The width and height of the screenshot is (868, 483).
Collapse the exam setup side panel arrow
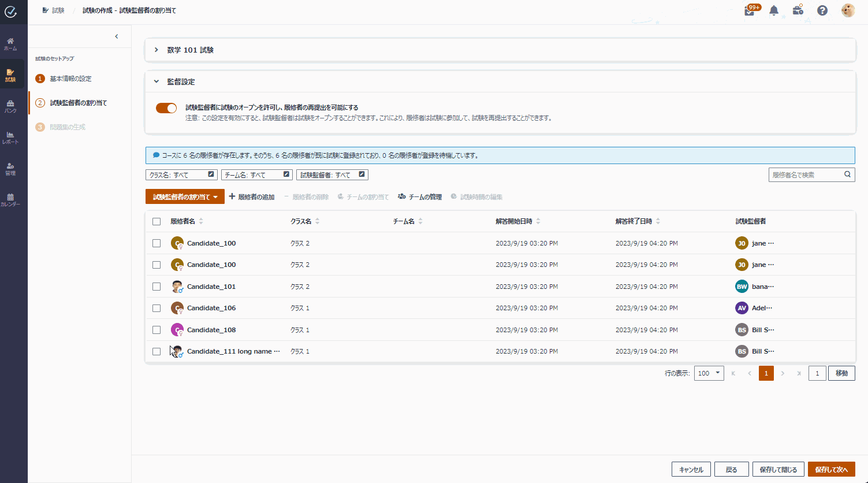pyautogui.click(x=117, y=36)
